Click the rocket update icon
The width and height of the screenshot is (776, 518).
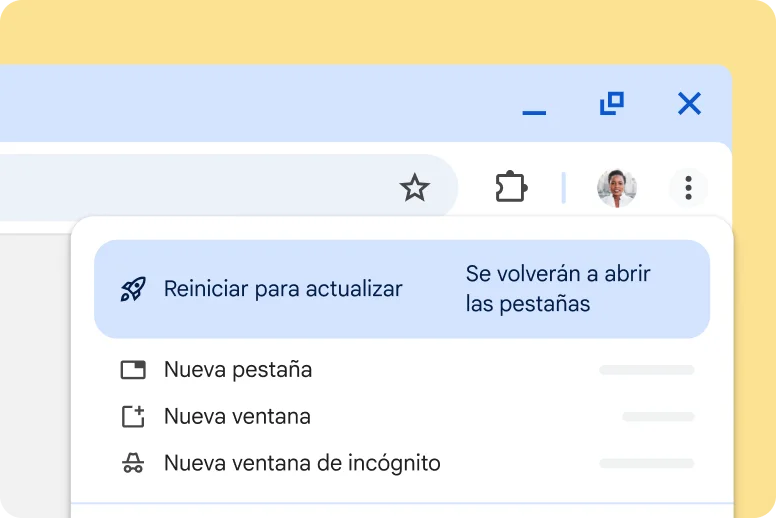click(x=133, y=289)
